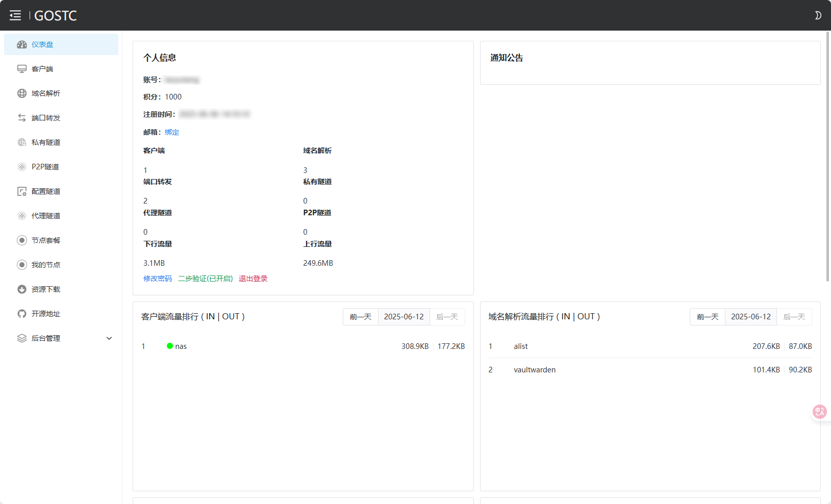Click 前一天 in 域名解析流量排行
The height and width of the screenshot is (504, 831).
click(x=708, y=317)
